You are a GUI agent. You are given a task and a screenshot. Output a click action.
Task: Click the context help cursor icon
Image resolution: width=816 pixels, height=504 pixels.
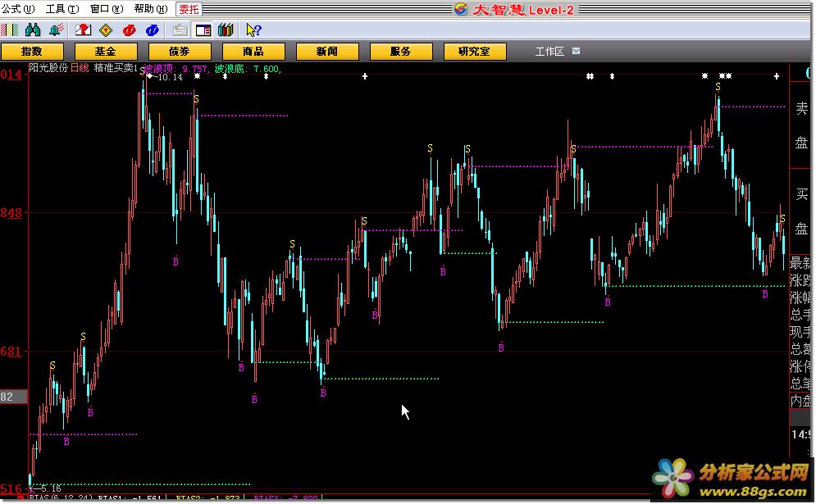pos(253,30)
